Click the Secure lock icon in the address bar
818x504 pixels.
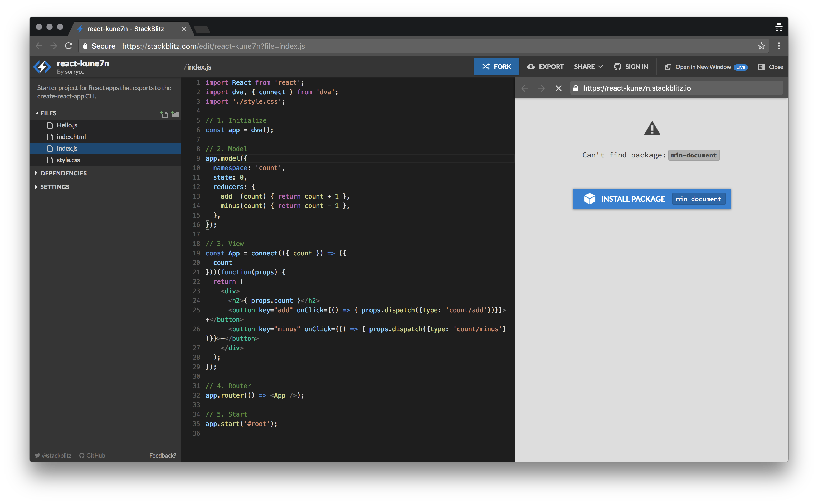tap(85, 46)
